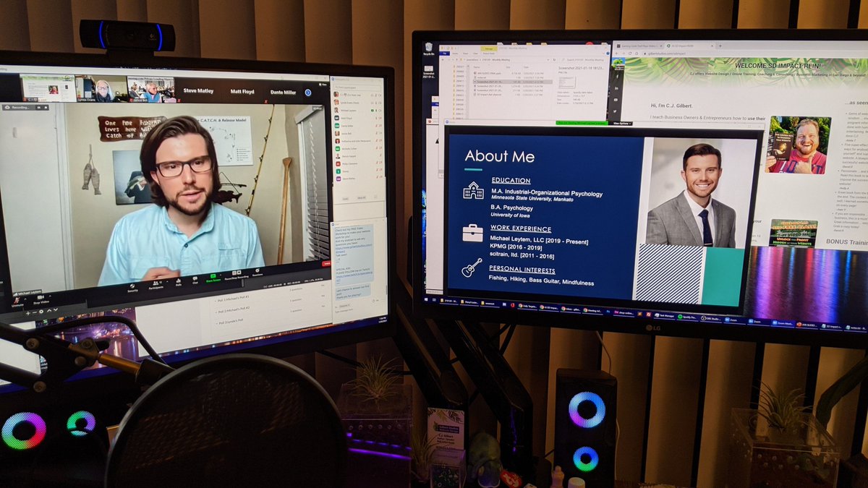Click the C.J. Gilbert book photo thumbnail
Screen dimensions: 868x488
(x=799, y=145)
